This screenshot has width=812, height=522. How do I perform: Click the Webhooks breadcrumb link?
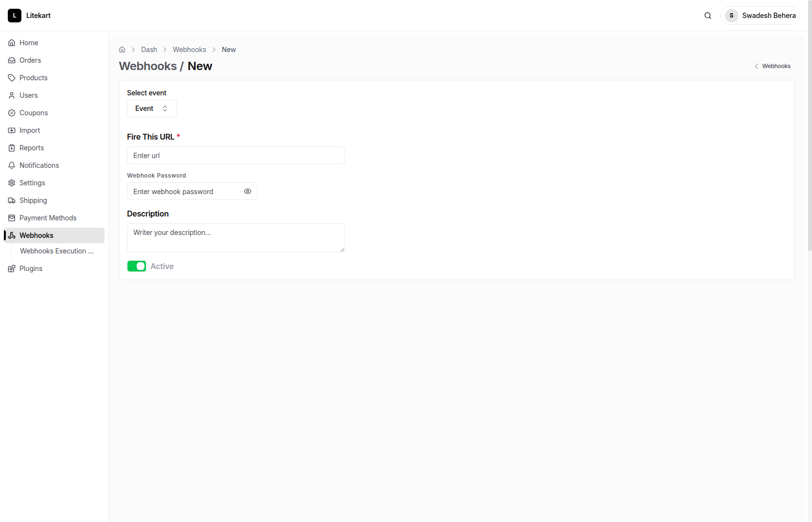coord(189,50)
